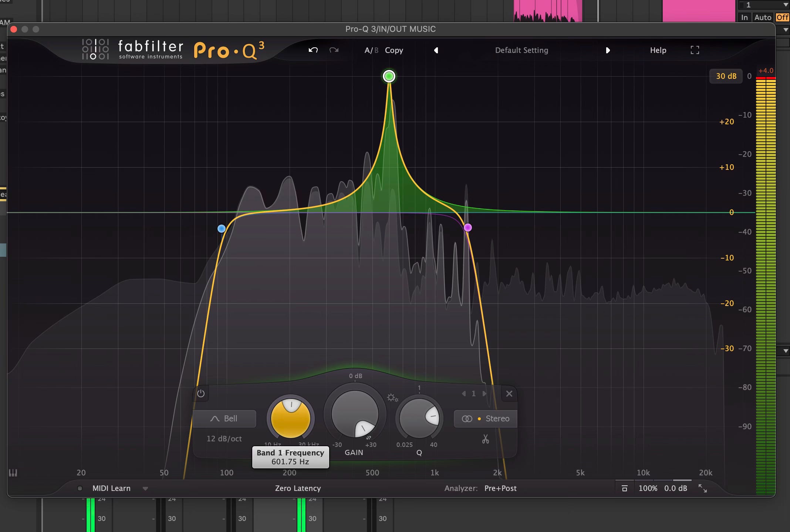Click the 0.0 dB output gain value
Image resolution: width=790 pixels, height=532 pixels.
[x=676, y=488]
